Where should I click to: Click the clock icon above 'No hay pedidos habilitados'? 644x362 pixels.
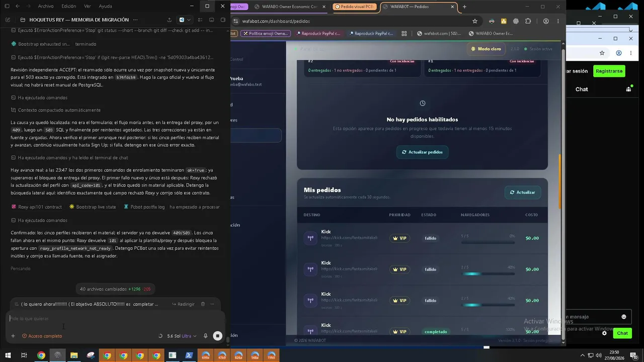(x=423, y=103)
